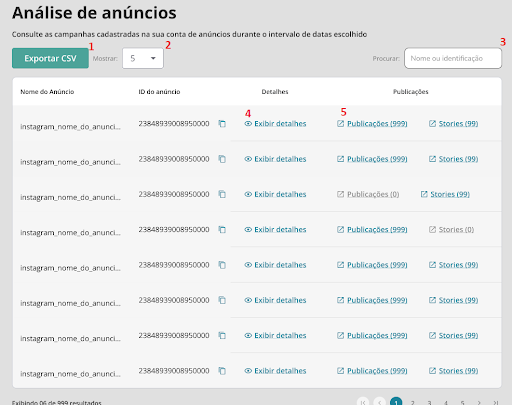Copy the ad ID in the last row
Screen dimensions: 512x405
tap(222, 371)
